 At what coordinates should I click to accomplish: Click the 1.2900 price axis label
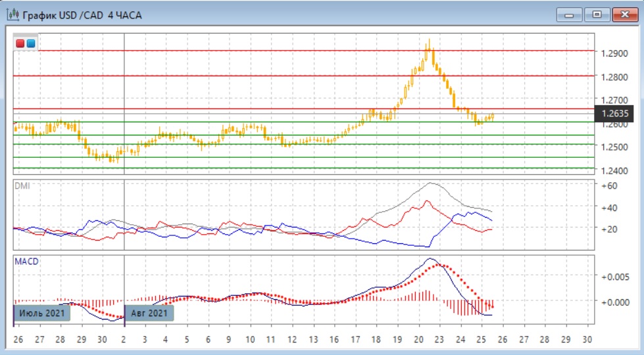[612, 53]
